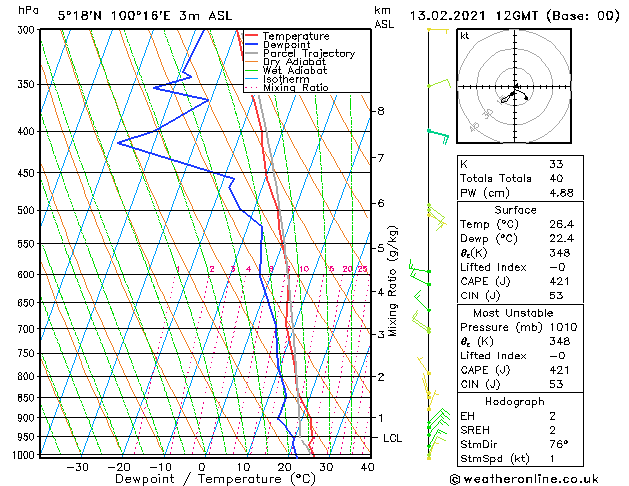Click the LCL marker label
The height and width of the screenshot is (486, 629).
pyautogui.click(x=392, y=438)
